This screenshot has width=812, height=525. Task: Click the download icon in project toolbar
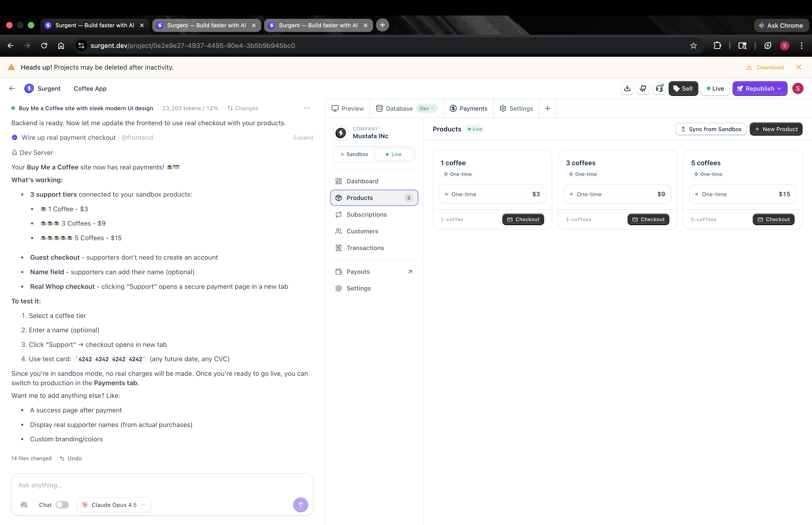point(627,89)
